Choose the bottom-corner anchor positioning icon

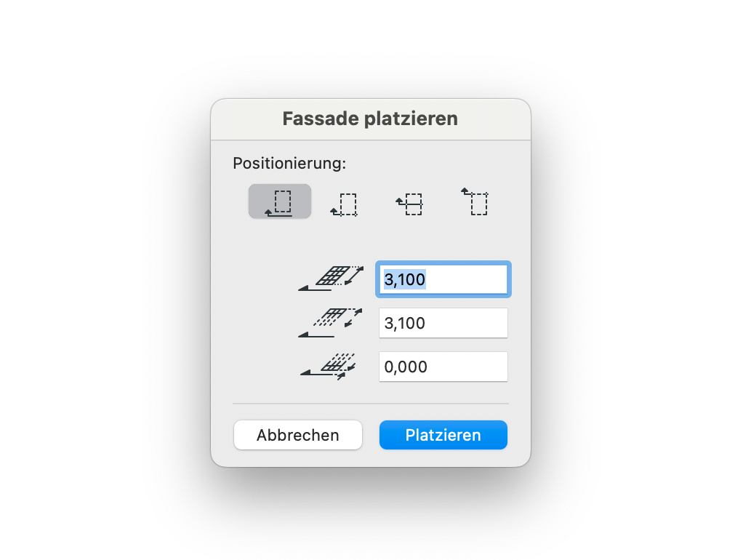pyautogui.click(x=344, y=204)
